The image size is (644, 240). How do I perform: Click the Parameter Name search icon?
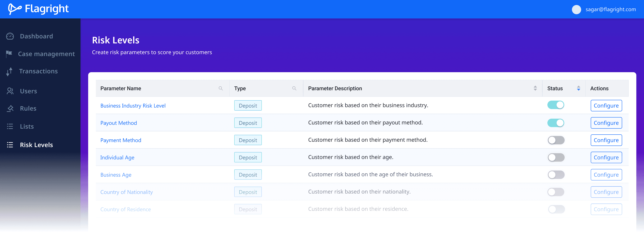pos(220,89)
